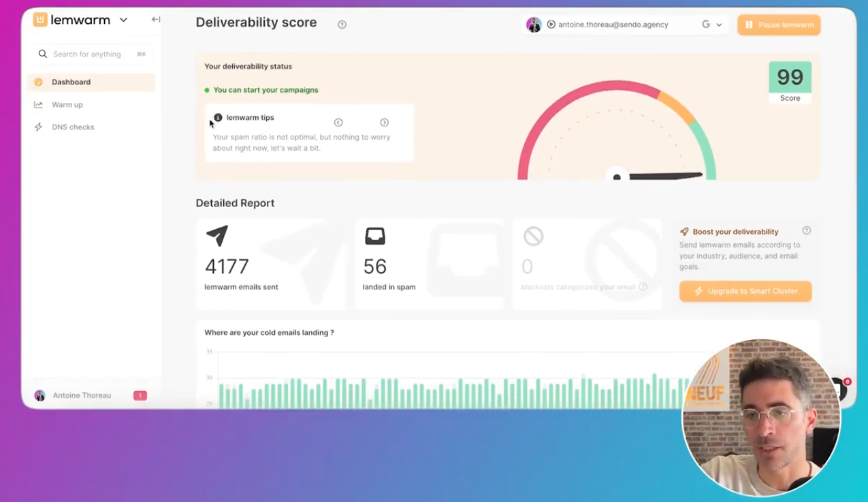Click the 99 Score badge
The width and height of the screenshot is (868, 502).
coord(790,82)
